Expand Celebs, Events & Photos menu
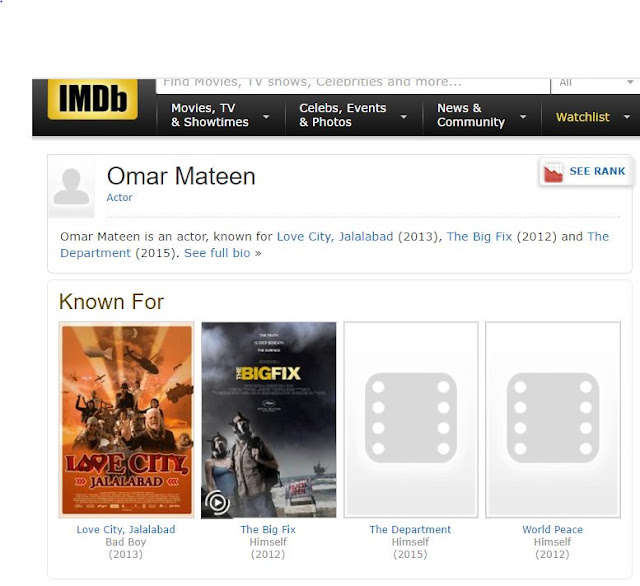640x586 pixels. 353,115
